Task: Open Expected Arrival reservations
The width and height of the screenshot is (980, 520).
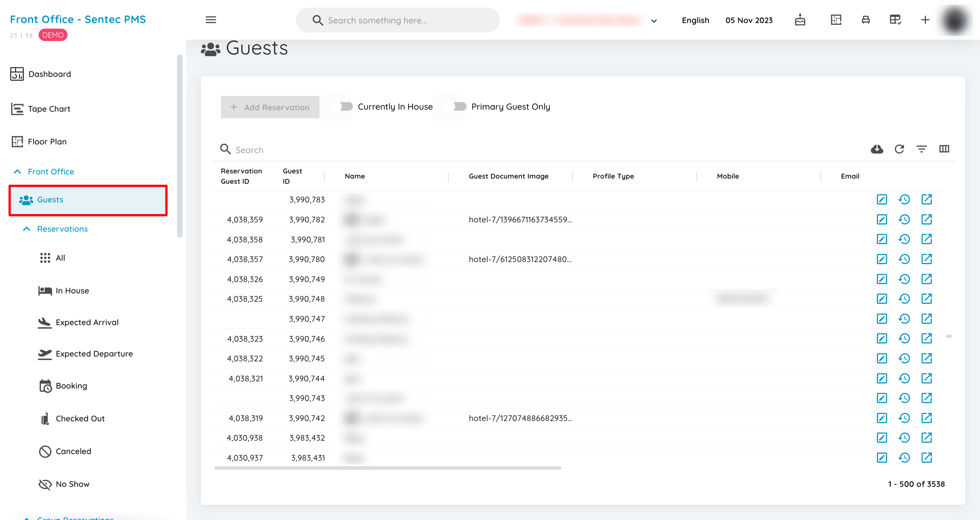Action: [78, 322]
